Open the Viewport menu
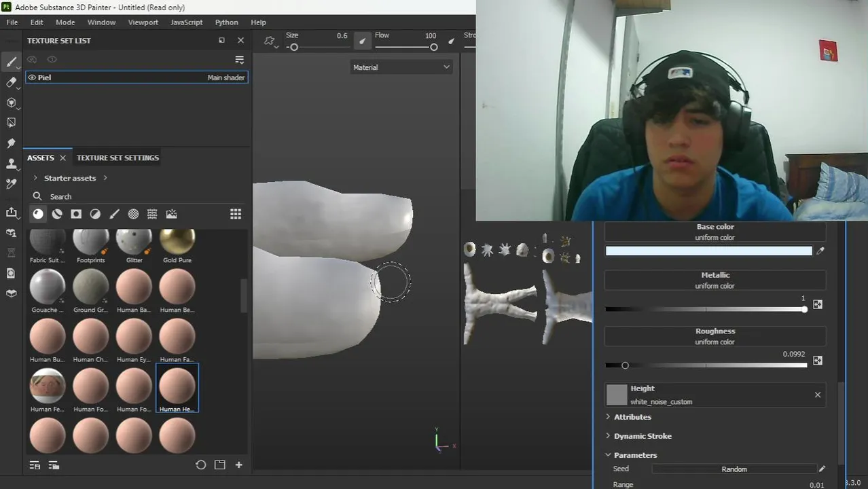The height and width of the screenshot is (489, 868). pyautogui.click(x=143, y=22)
